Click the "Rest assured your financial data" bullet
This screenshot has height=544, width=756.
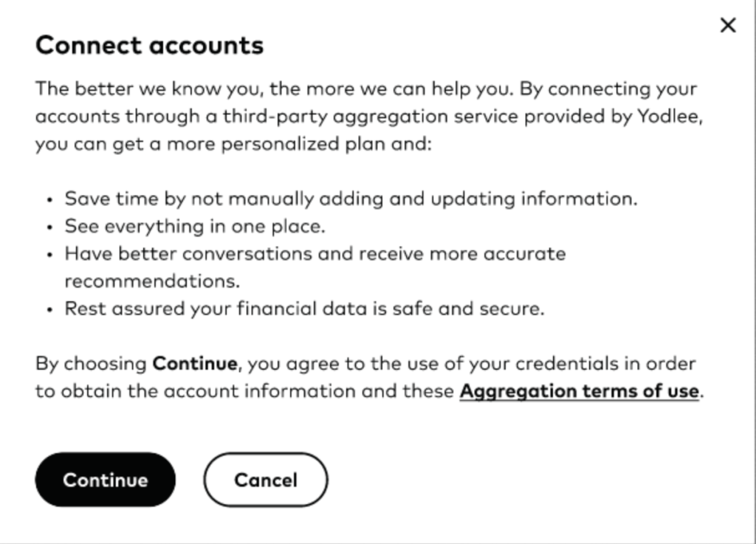(221, 309)
